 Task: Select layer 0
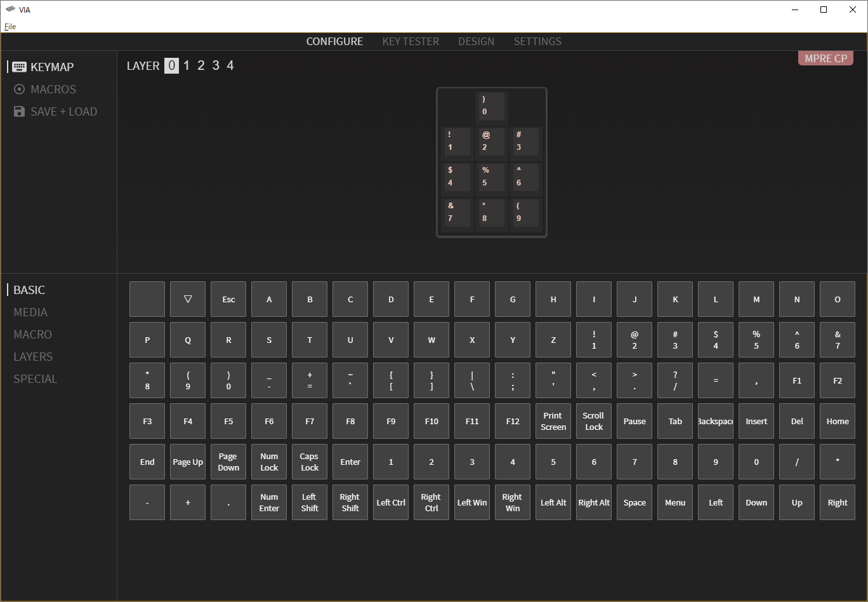(171, 65)
